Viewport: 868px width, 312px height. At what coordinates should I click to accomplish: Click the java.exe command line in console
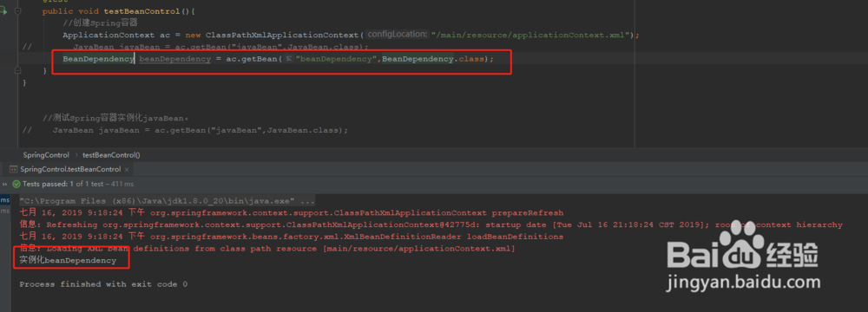pos(168,200)
